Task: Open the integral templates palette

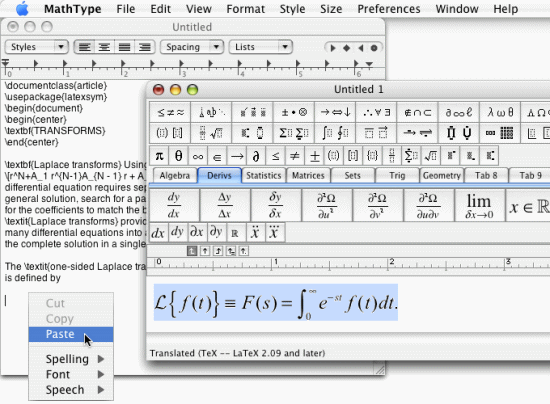Action: click(x=335, y=133)
